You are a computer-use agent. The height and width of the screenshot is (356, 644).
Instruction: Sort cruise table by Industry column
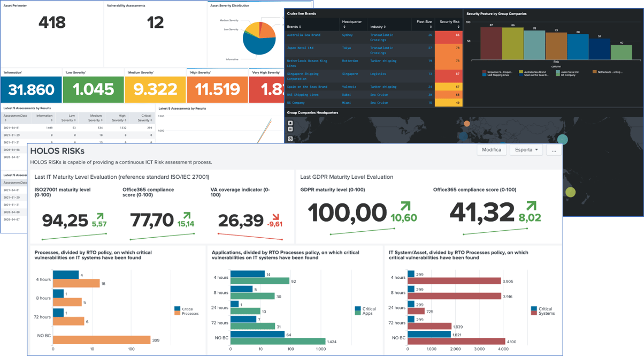384,27
